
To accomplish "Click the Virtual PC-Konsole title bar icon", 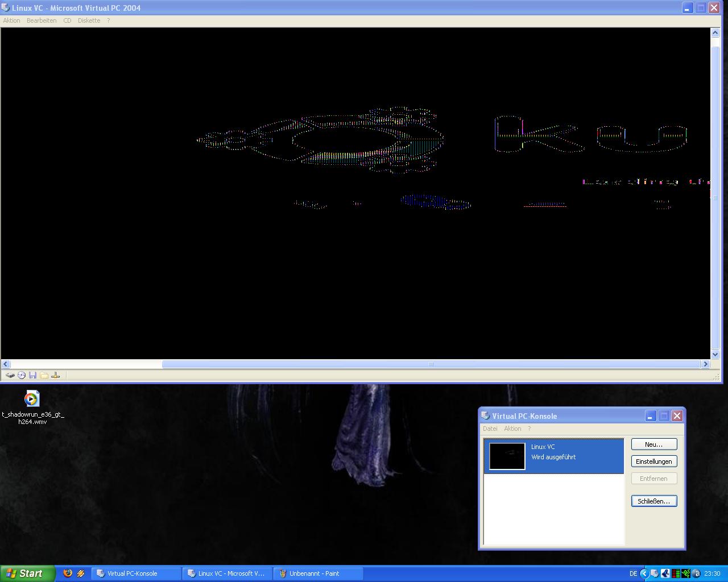I will pyautogui.click(x=486, y=416).
